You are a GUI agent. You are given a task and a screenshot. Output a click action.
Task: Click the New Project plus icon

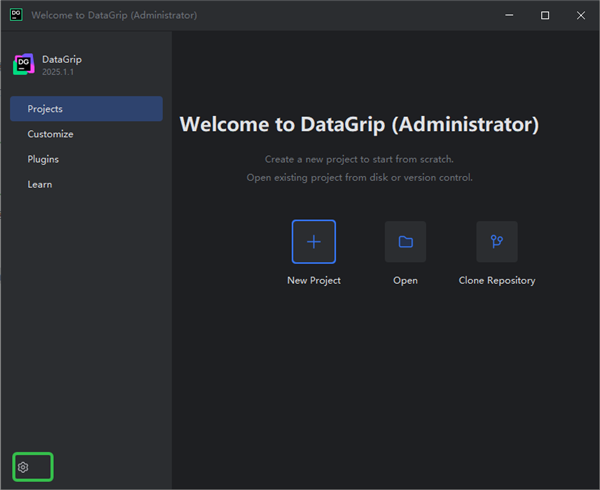pyautogui.click(x=313, y=242)
